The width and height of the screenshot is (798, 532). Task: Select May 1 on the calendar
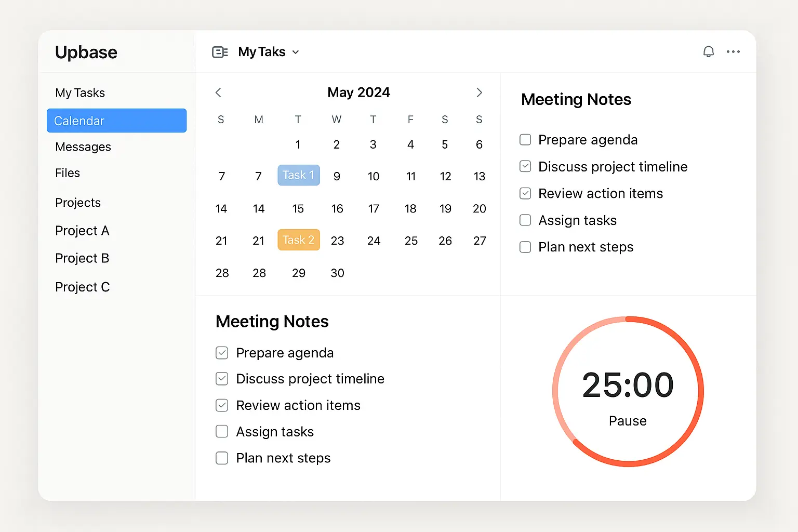tap(298, 145)
